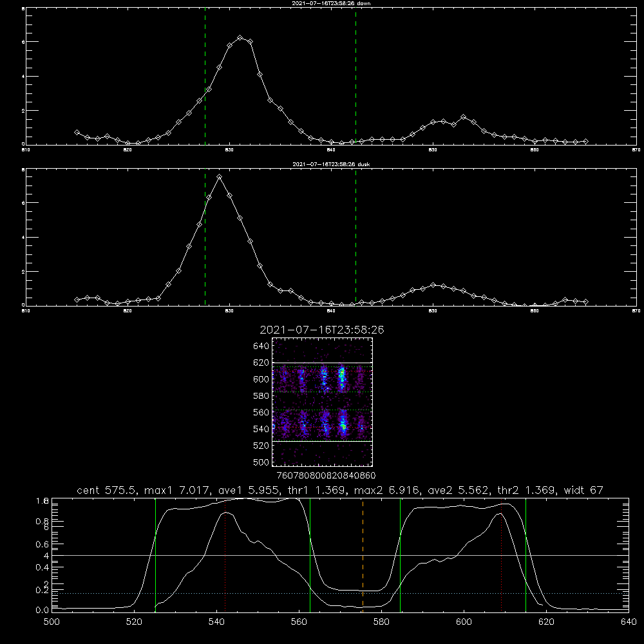Click the 520 label on spectrum image y-axis
Image resolution: width=644 pixels, height=644 pixels.
pyautogui.click(x=261, y=446)
